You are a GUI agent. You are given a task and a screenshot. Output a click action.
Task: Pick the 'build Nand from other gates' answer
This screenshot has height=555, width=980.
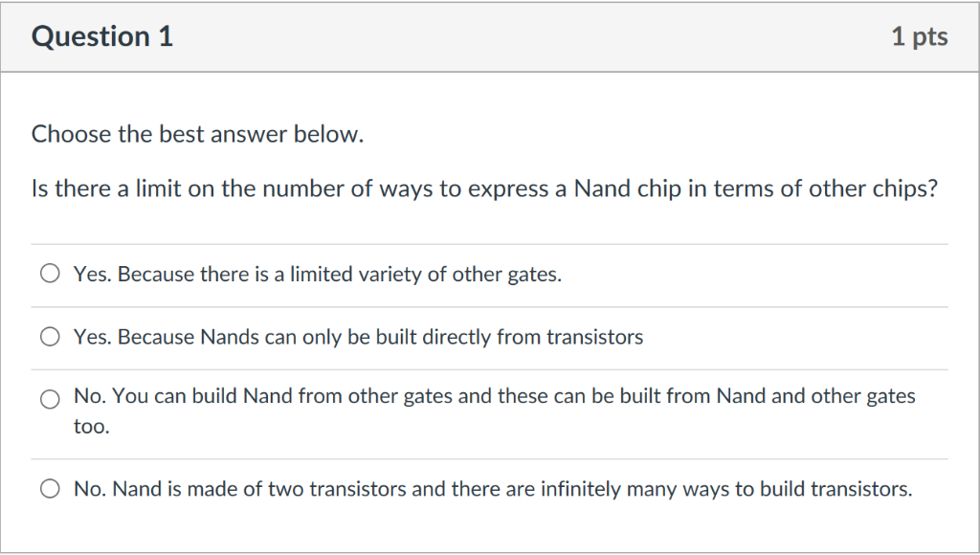pyautogui.click(x=494, y=395)
